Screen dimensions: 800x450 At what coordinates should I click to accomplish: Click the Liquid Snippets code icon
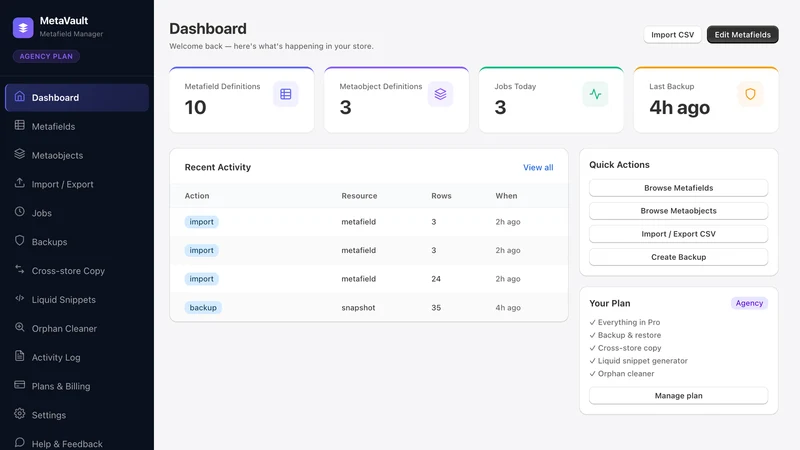pyautogui.click(x=19, y=298)
